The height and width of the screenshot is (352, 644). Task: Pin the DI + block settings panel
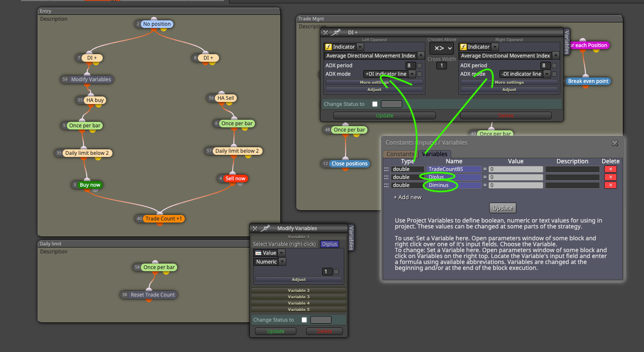point(336,32)
